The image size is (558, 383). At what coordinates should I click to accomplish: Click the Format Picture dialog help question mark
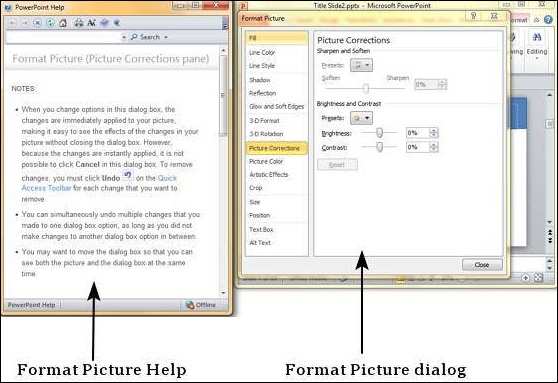tap(474, 16)
